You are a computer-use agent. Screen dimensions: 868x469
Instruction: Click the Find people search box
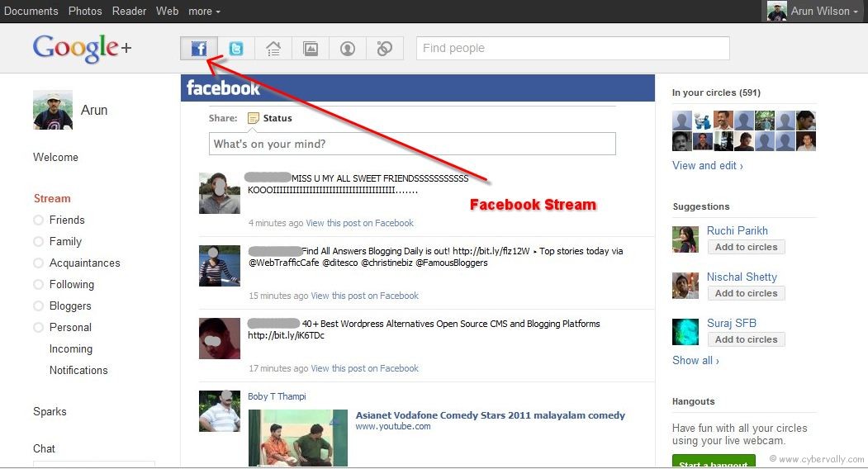(573, 48)
